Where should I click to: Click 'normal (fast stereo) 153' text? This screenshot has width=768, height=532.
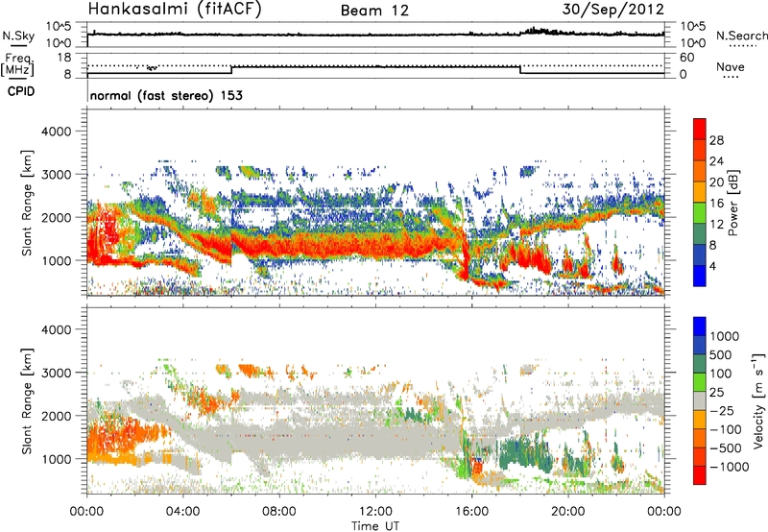(x=166, y=95)
